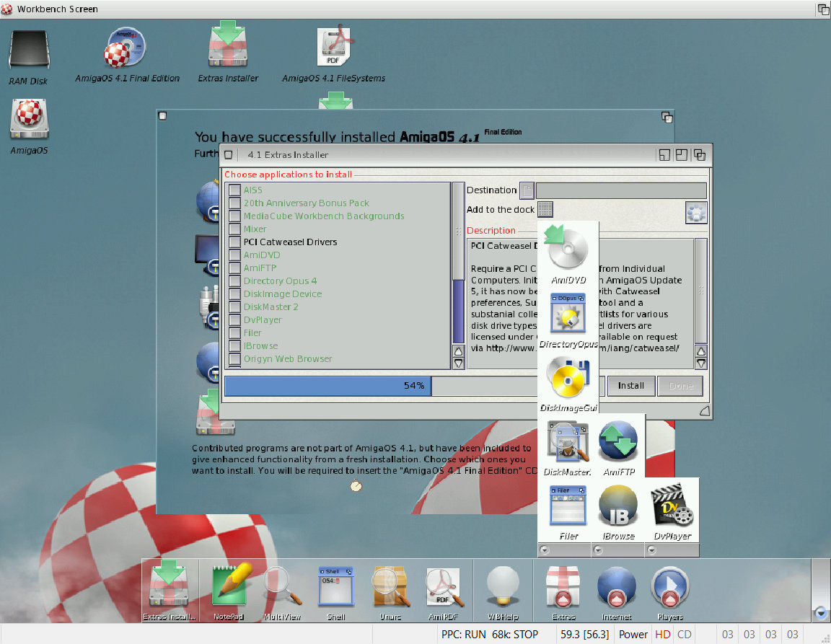Select the "AmiFTP" list entry text

(x=260, y=268)
